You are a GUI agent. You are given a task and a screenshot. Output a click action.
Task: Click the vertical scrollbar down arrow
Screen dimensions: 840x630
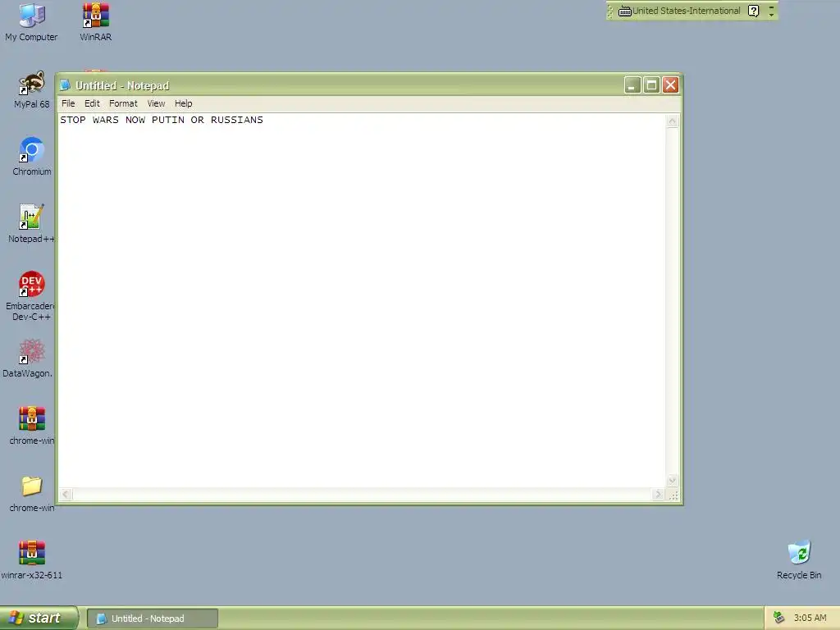click(673, 480)
